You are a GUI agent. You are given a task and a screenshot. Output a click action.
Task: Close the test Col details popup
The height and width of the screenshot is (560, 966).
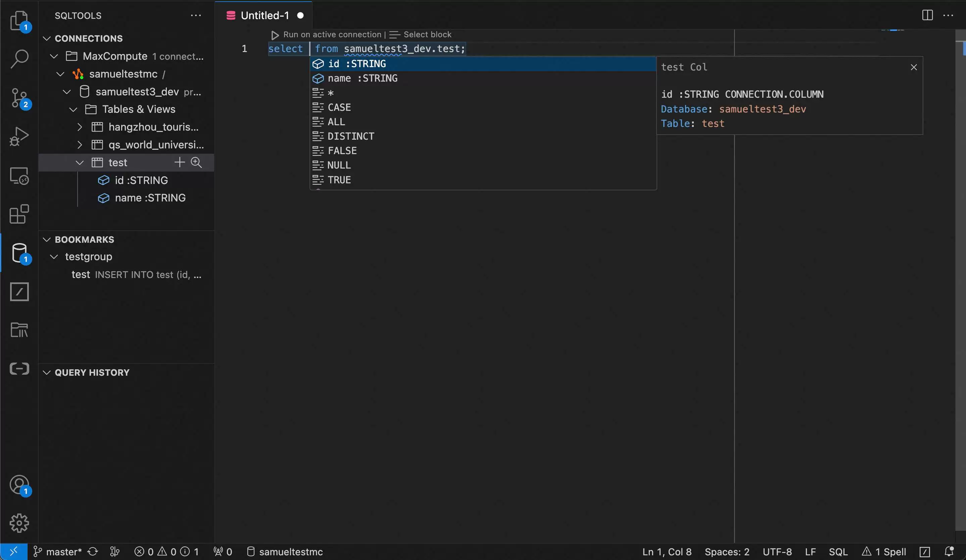click(914, 67)
